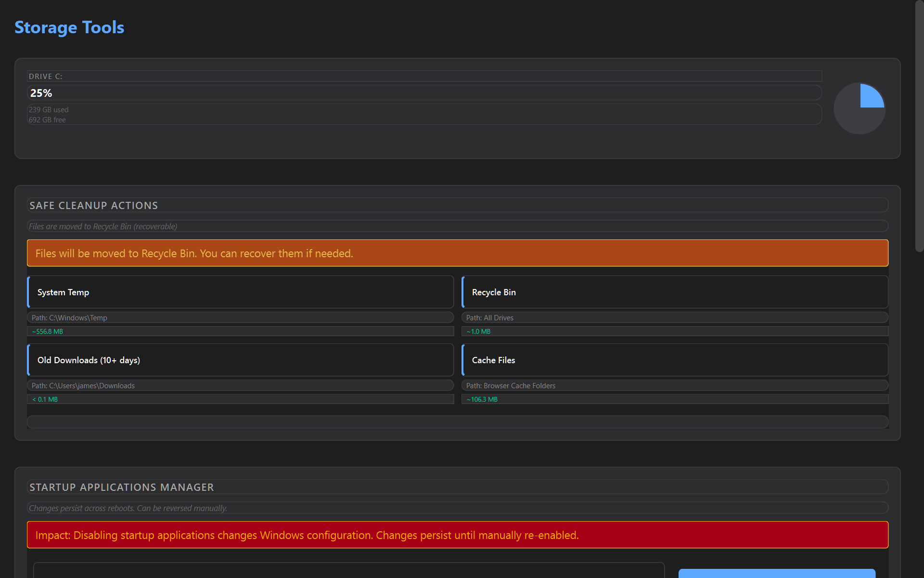This screenshot has height=578, width=924.
Task: Click the blue button in the startup manager
Action: [x=776, y=573]
